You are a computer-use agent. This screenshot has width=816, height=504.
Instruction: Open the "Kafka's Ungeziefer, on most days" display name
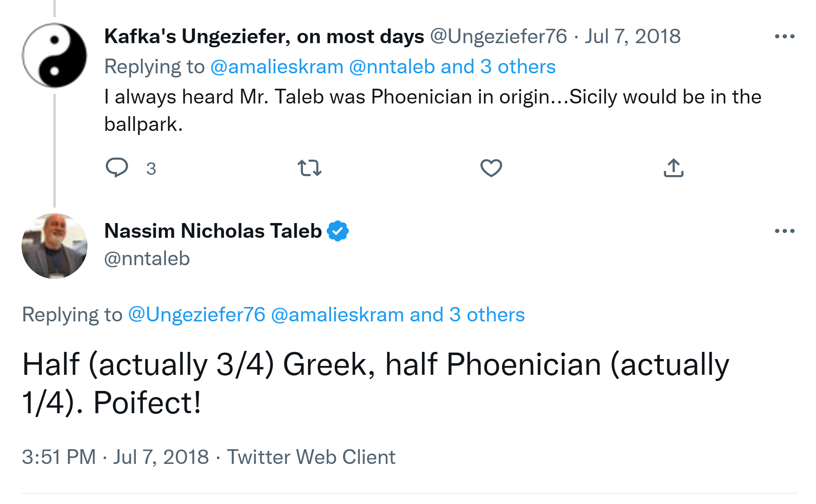click(x=264, y=36)
